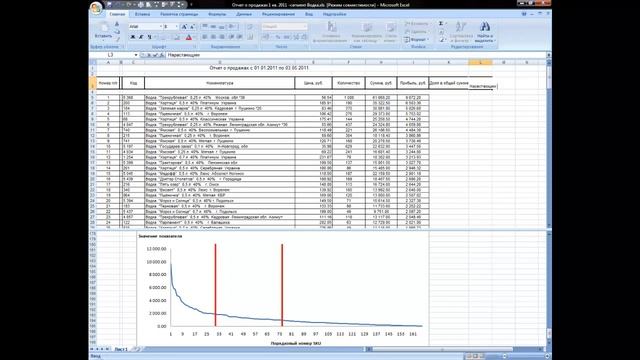Switch to the Главная ribbon tab
This screenshot has height=360, width=640.
point(117,14)
